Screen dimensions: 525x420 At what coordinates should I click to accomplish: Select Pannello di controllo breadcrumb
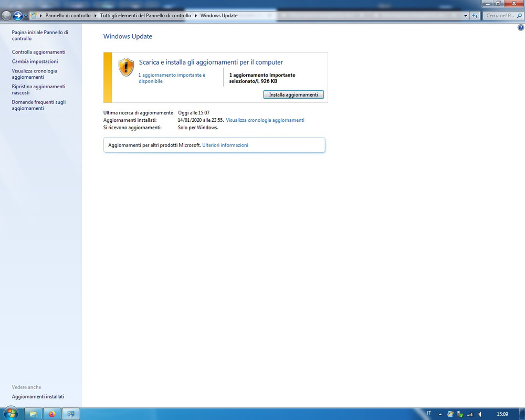click(68, 15)
